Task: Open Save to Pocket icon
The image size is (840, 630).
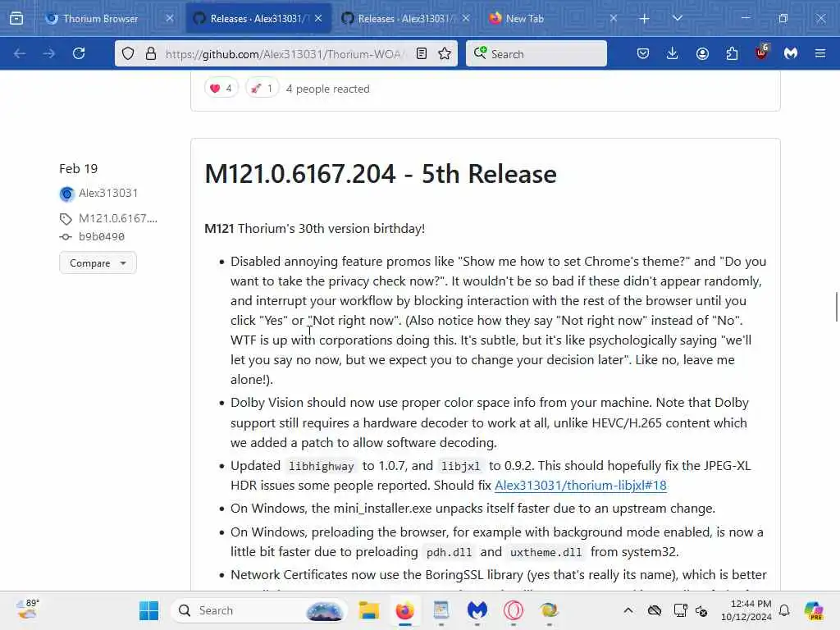Action: [x=643, y=53]
